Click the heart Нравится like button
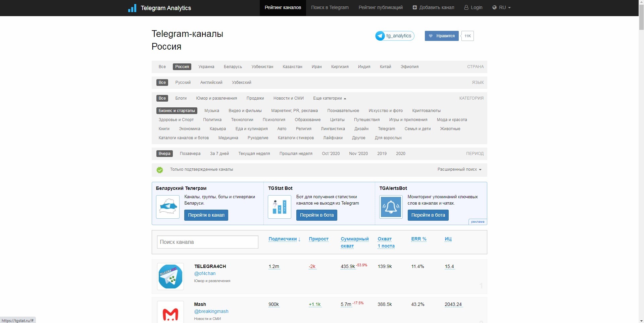The width and height of the screenshot is (644, 323). tap(441, 36)
